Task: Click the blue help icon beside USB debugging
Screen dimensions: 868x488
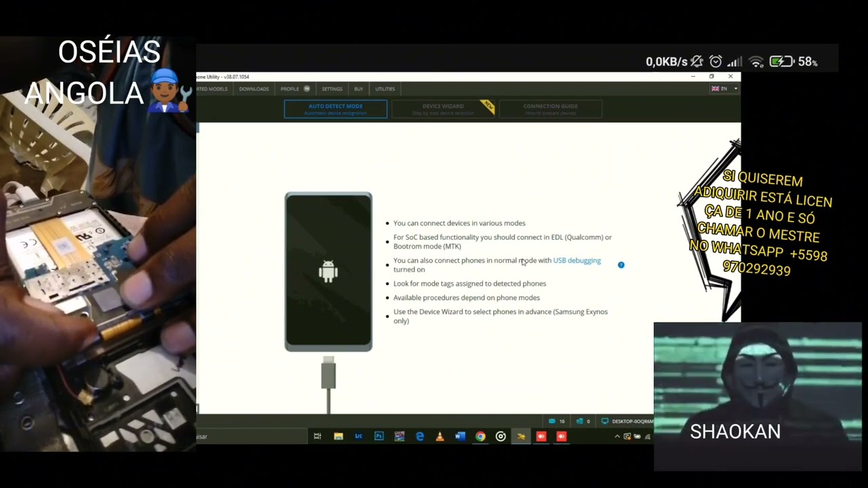Action: coord(620,265)
